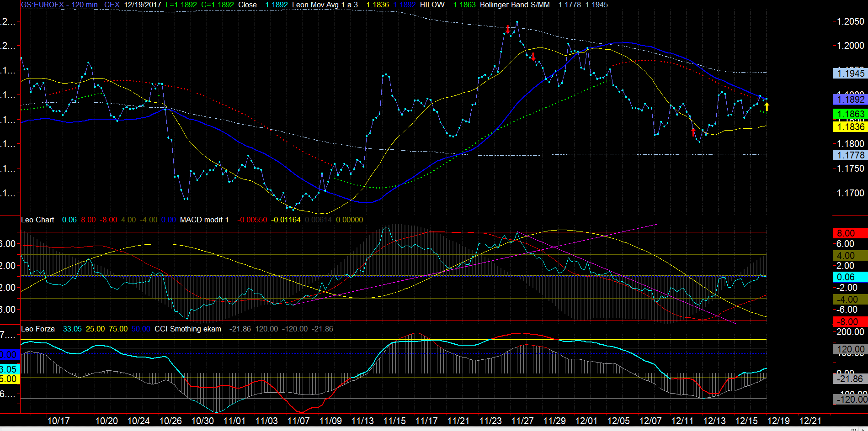The height and width of the screenshot is (431, 868).
Task: Select the cyan 0.06 tag on Leo Chart axis
Action: pyautogui.click(x=850, y=277)
